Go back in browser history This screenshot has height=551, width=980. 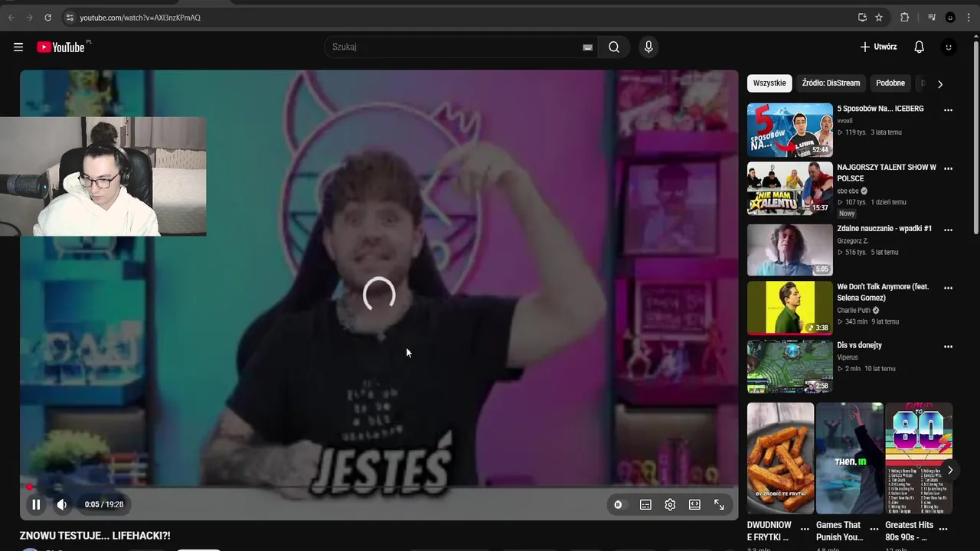[11, 18]
